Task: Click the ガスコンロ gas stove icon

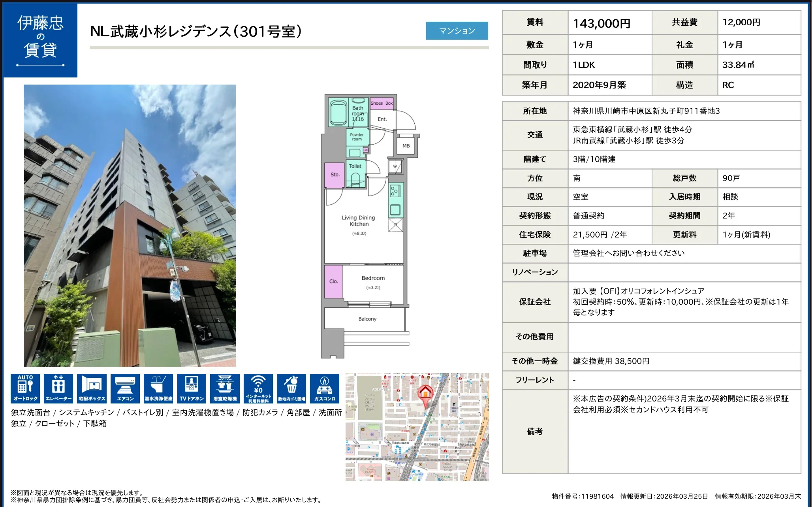Action: (325, 388)
